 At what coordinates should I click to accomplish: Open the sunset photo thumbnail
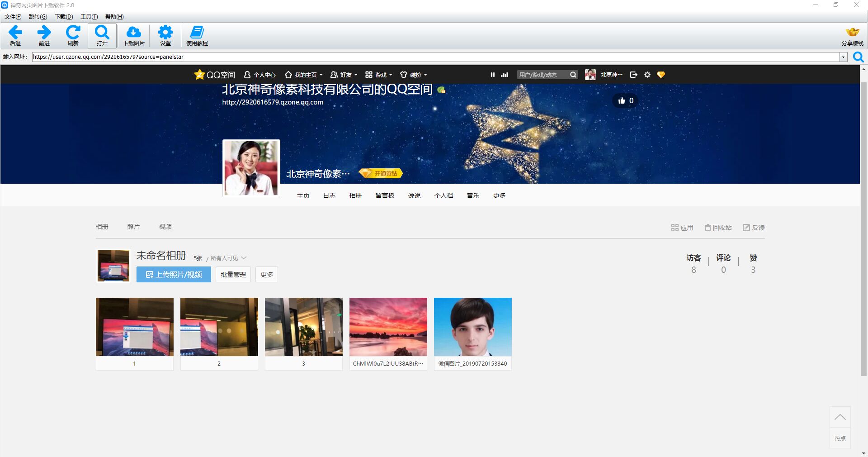click(388, 327)
